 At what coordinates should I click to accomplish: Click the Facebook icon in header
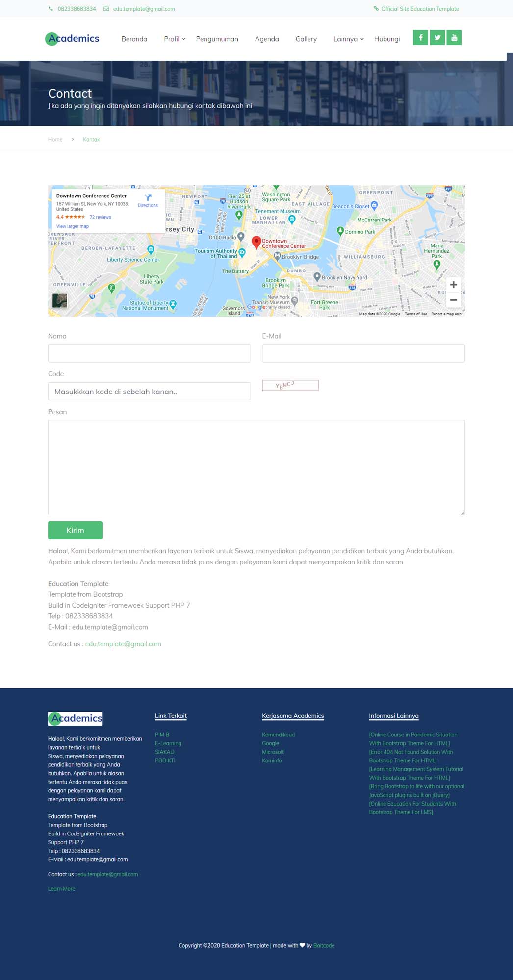tap(420, 38)
